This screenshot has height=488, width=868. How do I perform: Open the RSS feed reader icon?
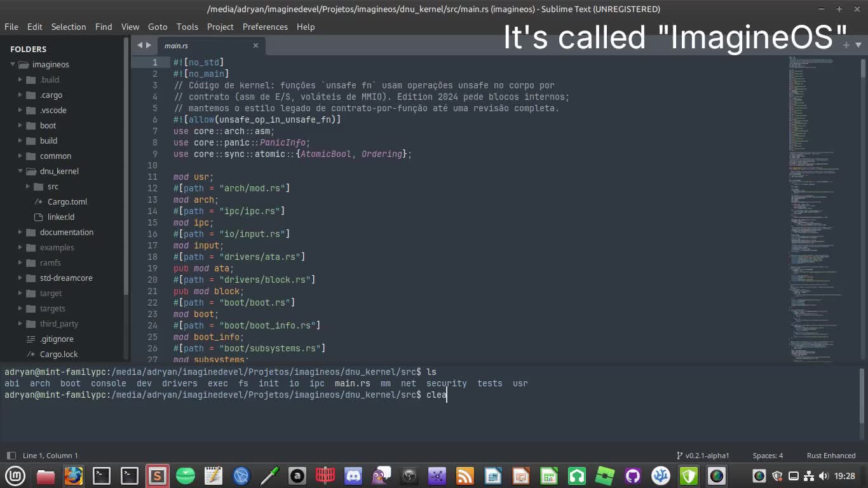point(465,475)
